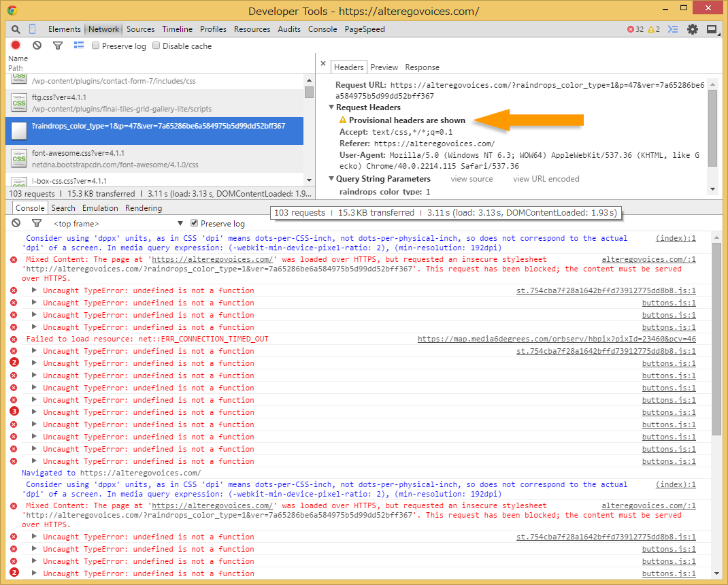Click the Chrome logo in the title bar
This screenshot has height=585, width=728.
(x=12, y=10)
